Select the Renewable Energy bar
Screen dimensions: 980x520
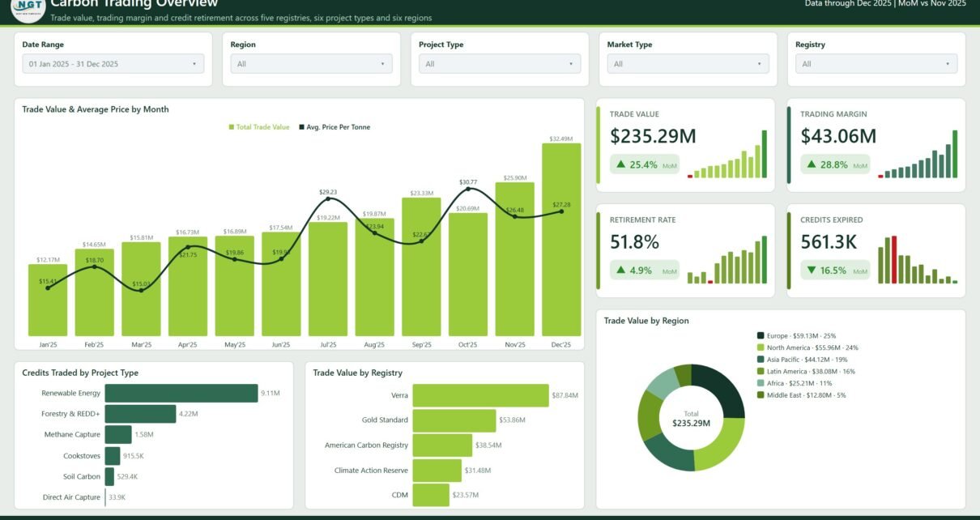point(181,393)
